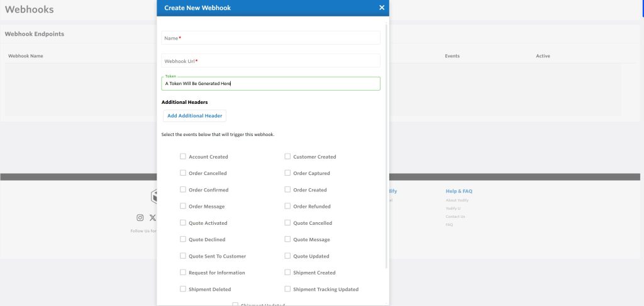Viewport: 644px width, 306px height.
Task: Check the Shipment Deleted checkbox
Action: tap(183, 290)
